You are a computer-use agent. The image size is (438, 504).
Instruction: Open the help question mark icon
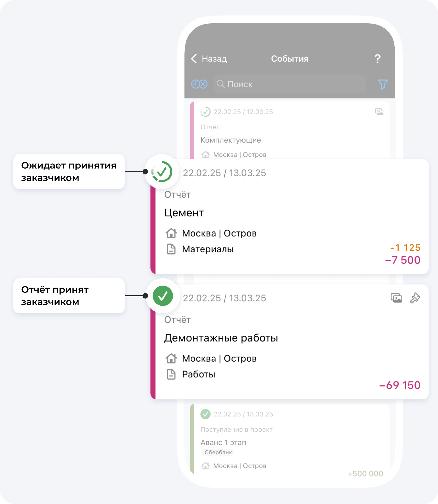[x=377, y=59]
